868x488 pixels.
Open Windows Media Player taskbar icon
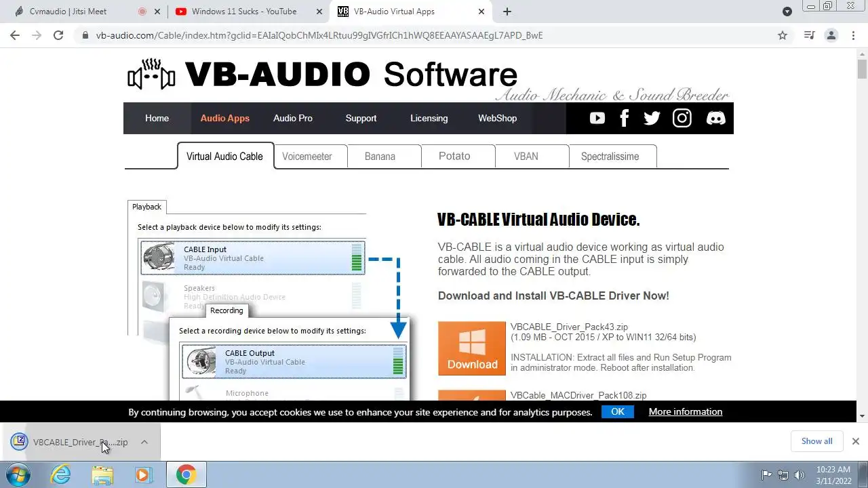tap(143, 474)
